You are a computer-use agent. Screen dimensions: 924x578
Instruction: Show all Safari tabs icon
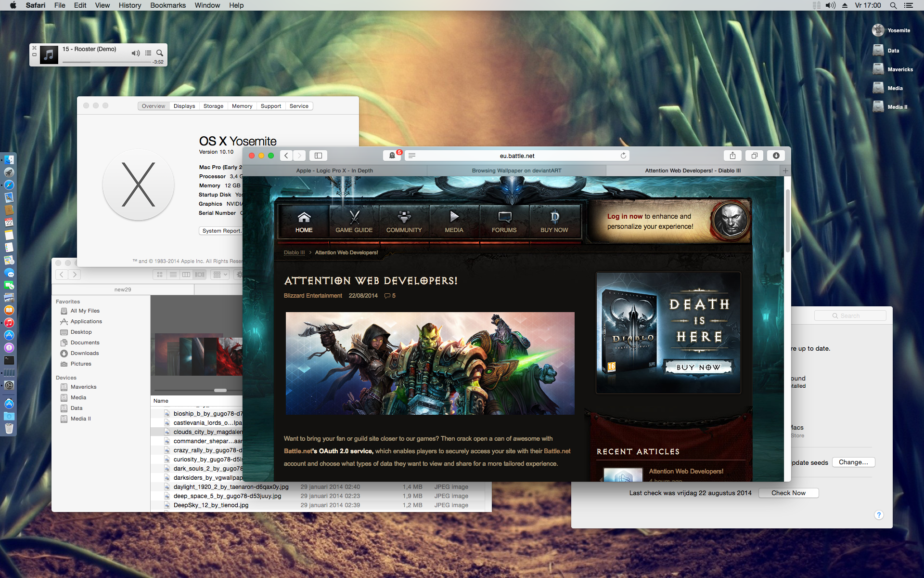[x=754, y=156]
